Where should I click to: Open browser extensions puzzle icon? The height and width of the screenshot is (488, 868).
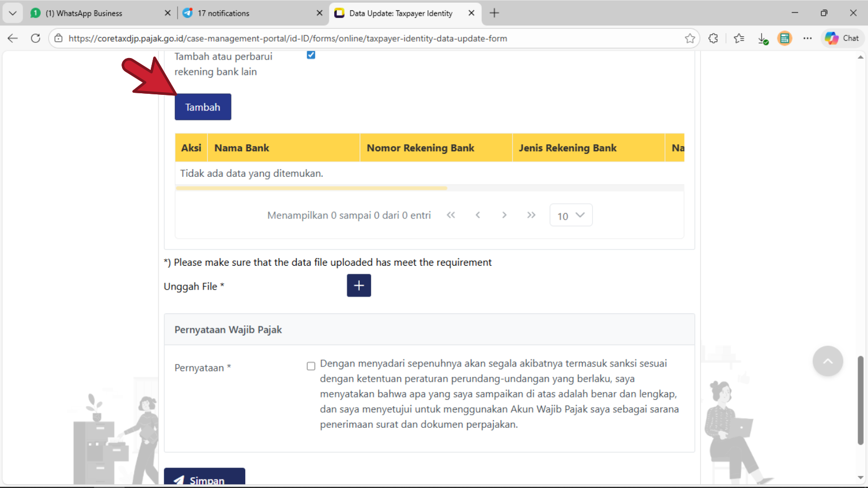713,38
